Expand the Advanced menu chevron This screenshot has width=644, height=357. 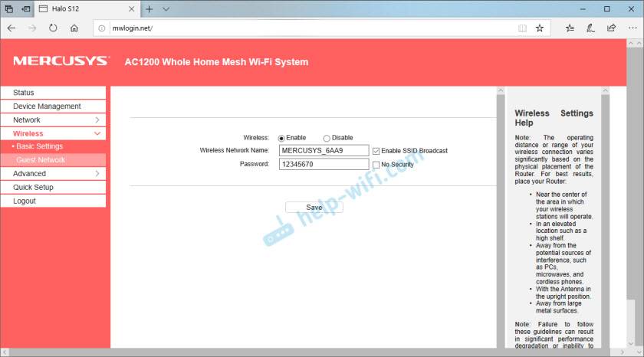(97, 174)
